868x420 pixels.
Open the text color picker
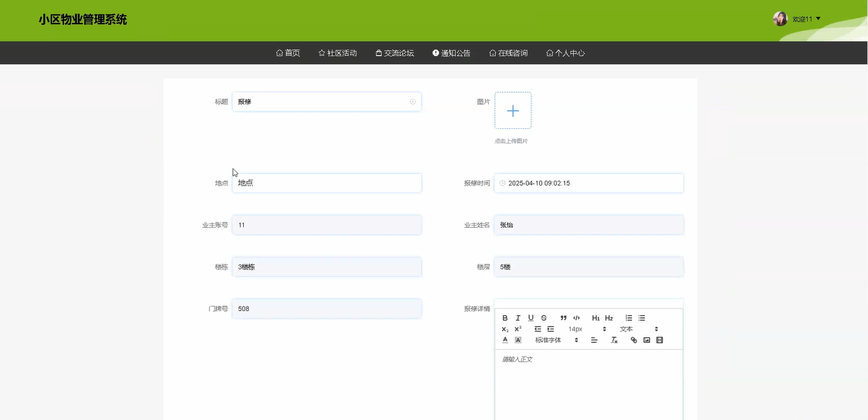[505, 340]
